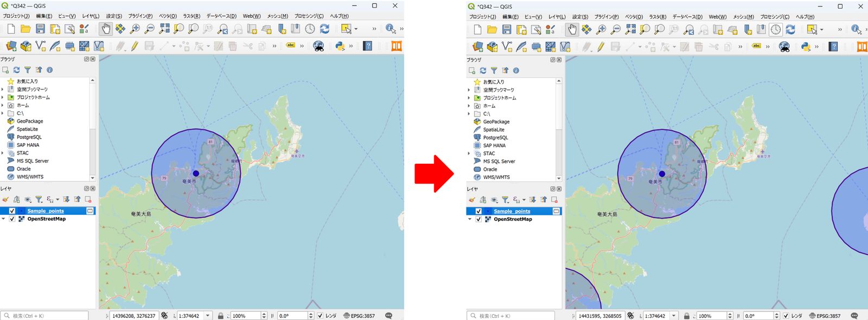
Task: Click Pan Map to Selection icon, right window
Action: coord(586,29)
